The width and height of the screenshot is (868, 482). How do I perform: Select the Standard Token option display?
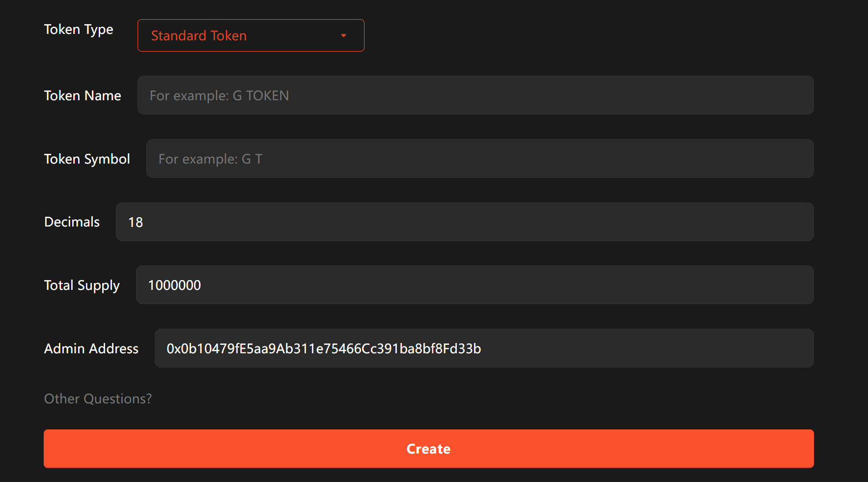(x=199, y=35)
